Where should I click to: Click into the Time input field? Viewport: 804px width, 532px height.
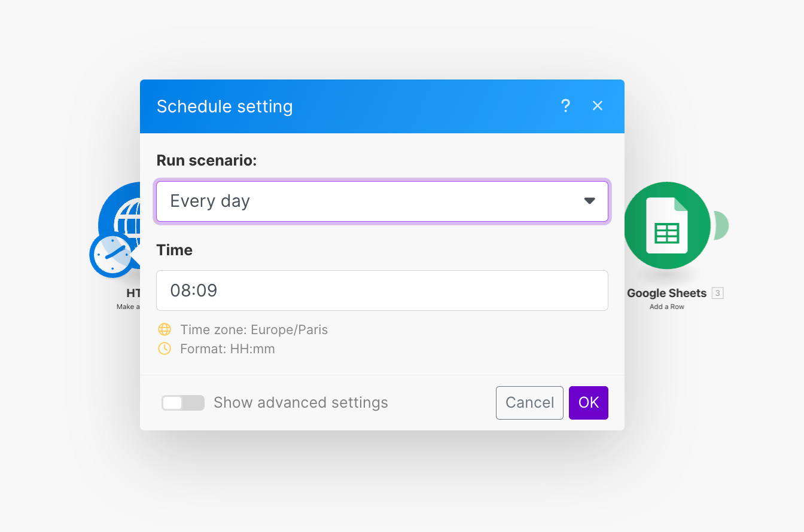pos(382,291)
